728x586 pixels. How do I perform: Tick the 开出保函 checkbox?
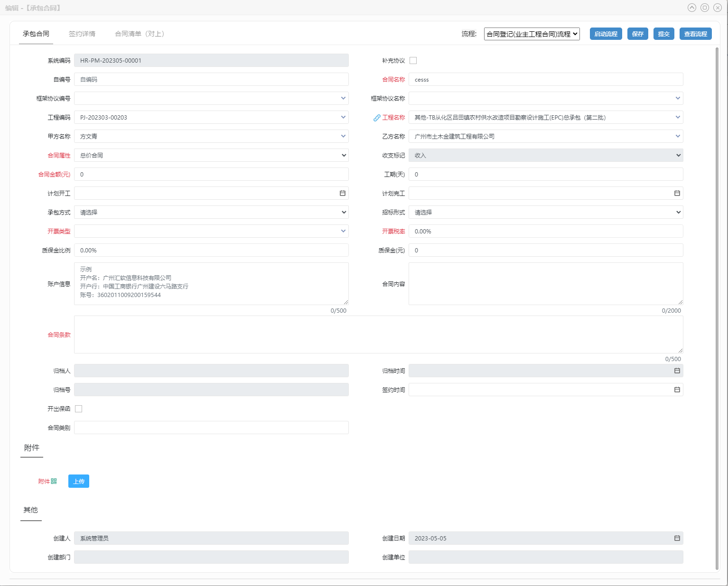pyautogui.click(x=79, y=409)
